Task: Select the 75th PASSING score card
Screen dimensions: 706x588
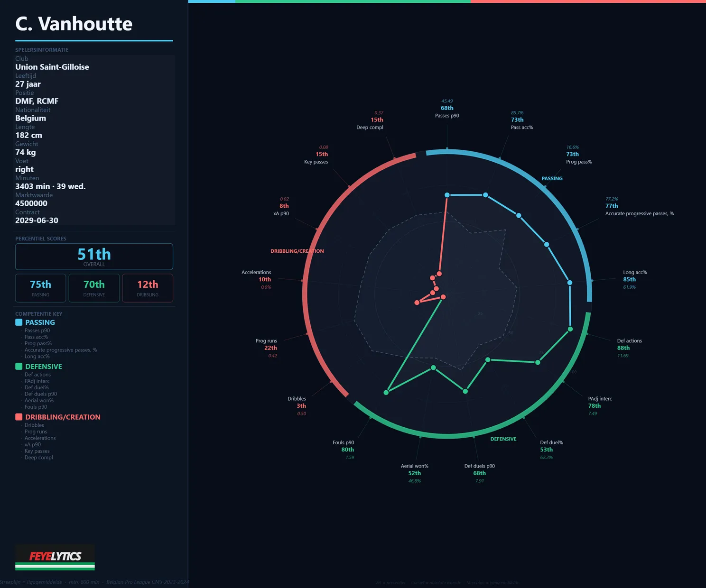Action: point(40,288)
